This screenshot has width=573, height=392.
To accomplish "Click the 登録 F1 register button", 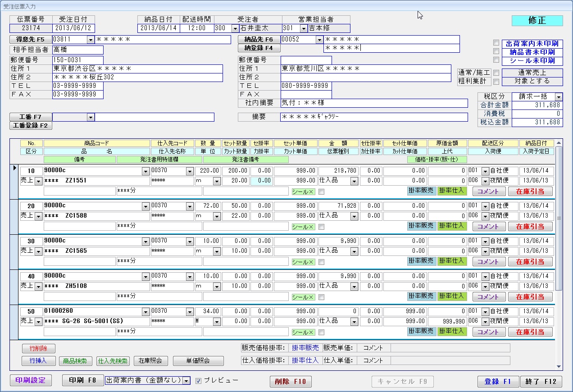I will (x=498, y=381).
